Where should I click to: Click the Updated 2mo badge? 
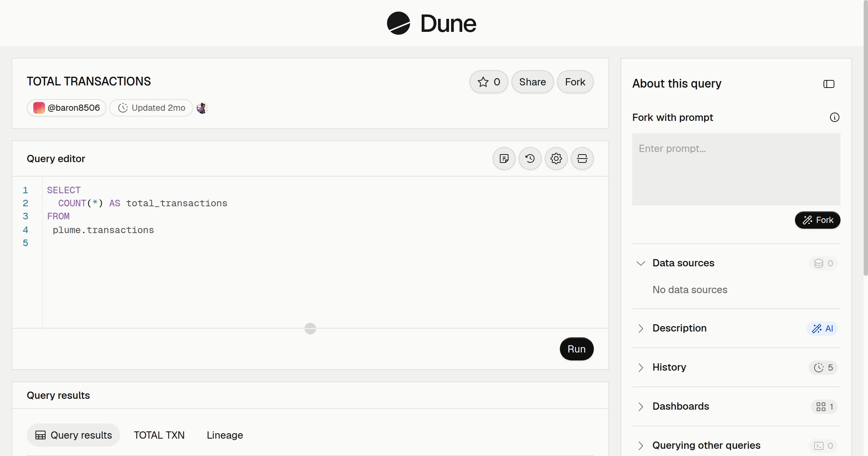(151, 108)
